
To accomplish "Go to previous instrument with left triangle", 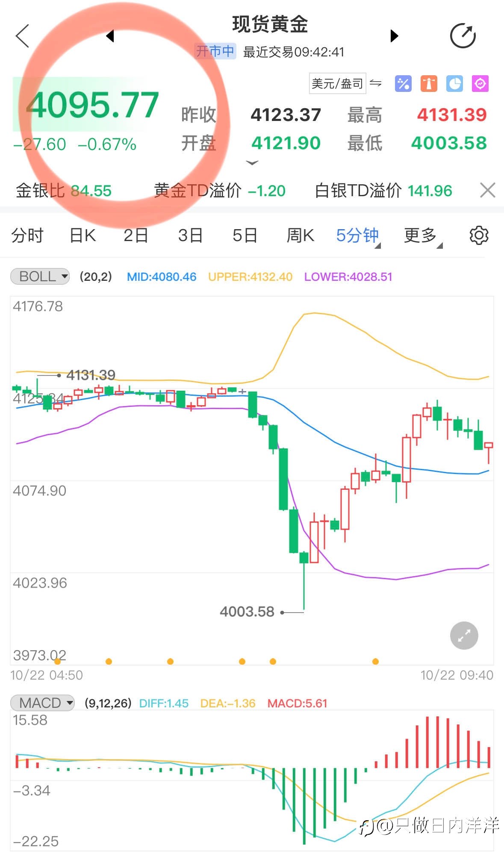I will (110, 36).
